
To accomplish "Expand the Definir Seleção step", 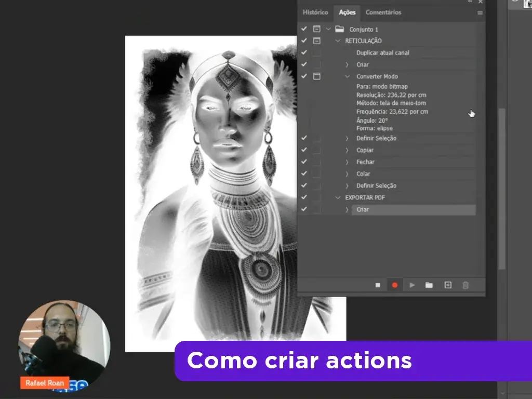I will point(347,138).
